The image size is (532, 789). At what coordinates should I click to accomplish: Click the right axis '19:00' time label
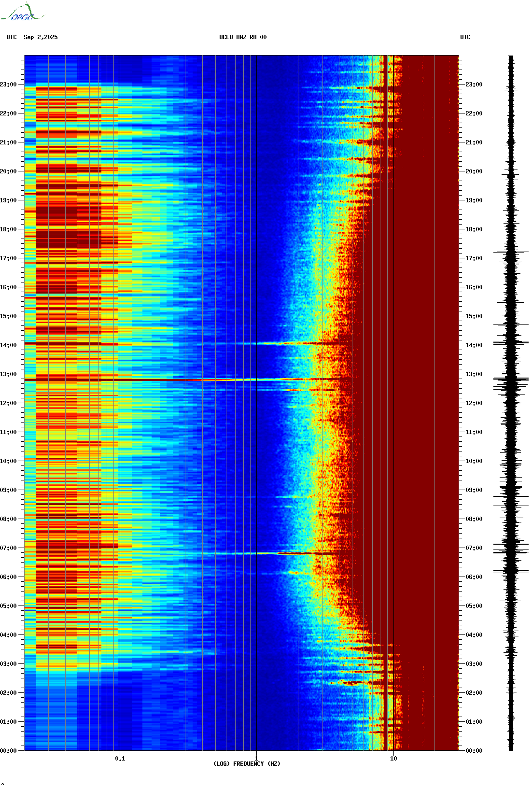click(x=474, y=200)
